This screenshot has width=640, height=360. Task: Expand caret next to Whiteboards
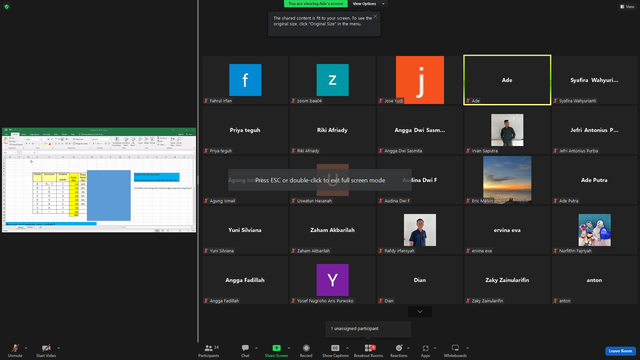(x=467, y=348)
